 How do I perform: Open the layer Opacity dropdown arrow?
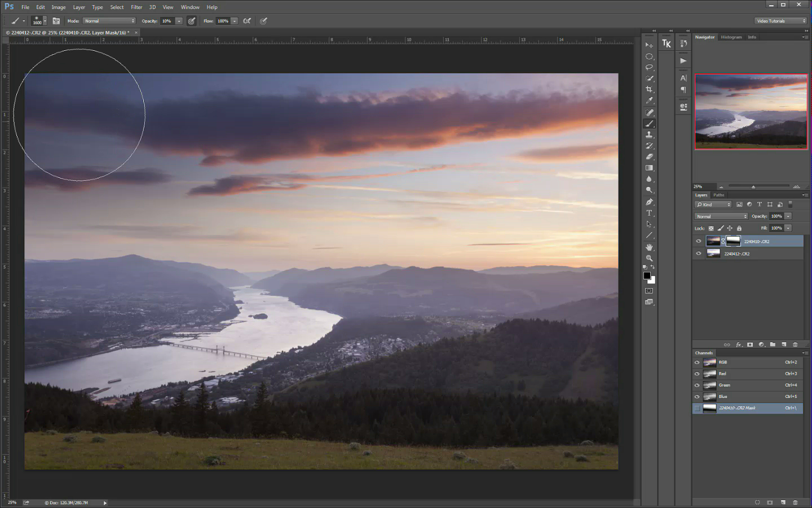(788, 216)
